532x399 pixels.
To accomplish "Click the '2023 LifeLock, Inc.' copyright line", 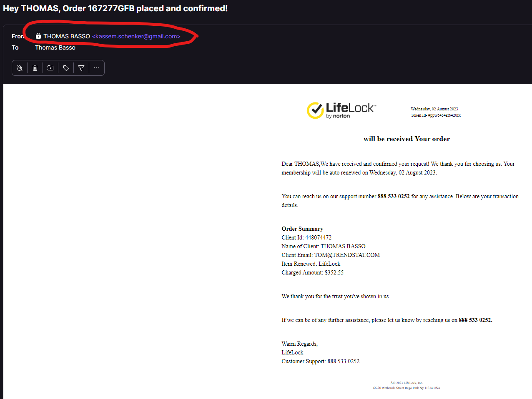I will pos(407,383).
